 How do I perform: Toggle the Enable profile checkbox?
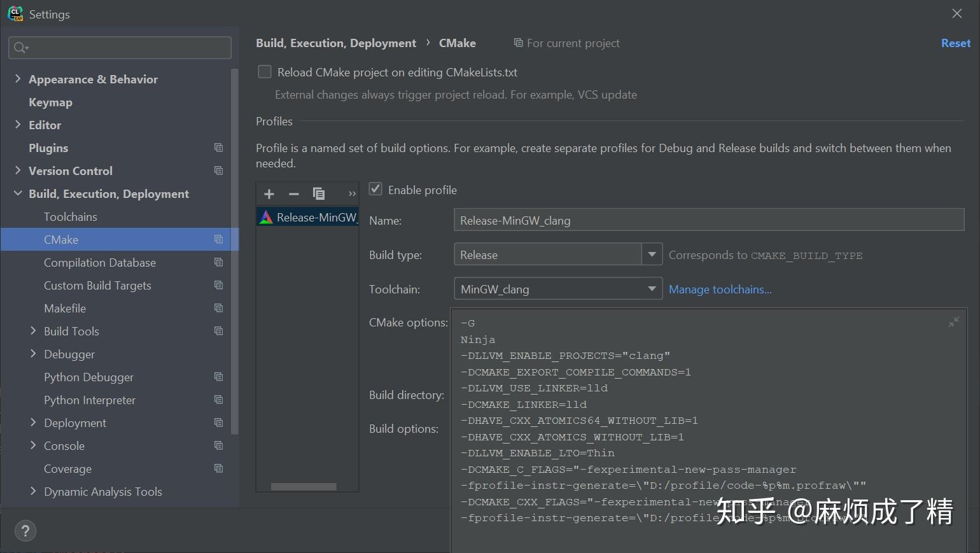(x=376, y=190)
